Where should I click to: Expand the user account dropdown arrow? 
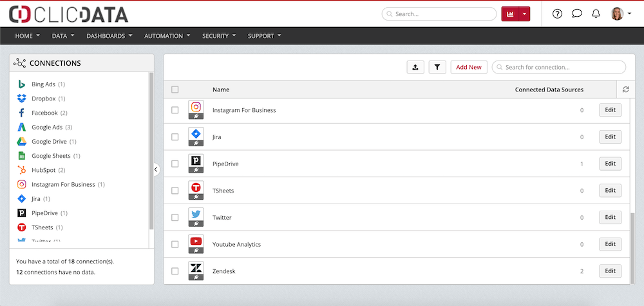pos(630,14)
